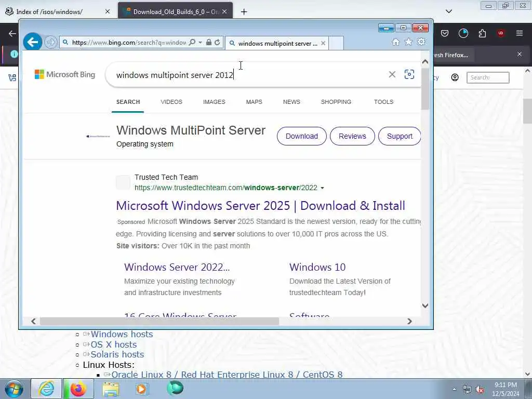Click the padlock security icon in address bar

[209, 43]
